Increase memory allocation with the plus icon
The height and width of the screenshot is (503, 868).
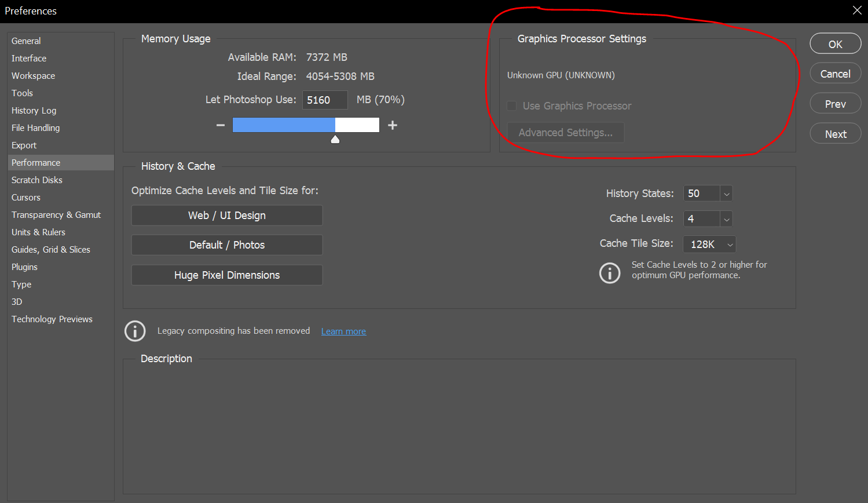393,125
